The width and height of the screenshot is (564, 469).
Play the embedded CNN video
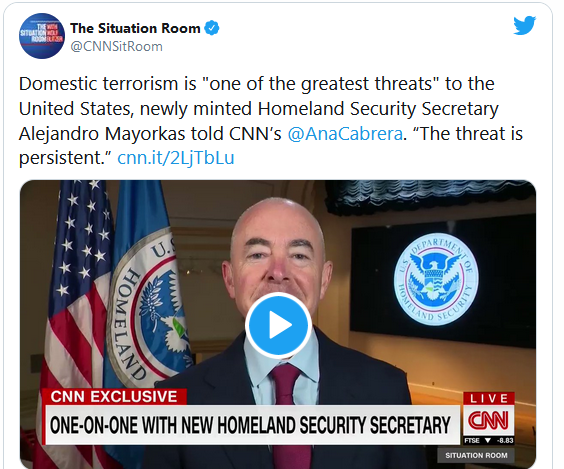tap(278, 325)
